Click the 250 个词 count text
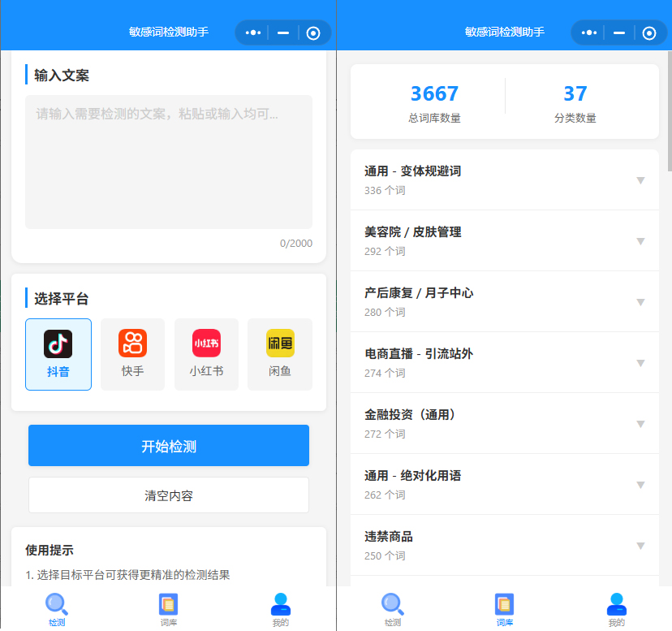 pos(385,556)
